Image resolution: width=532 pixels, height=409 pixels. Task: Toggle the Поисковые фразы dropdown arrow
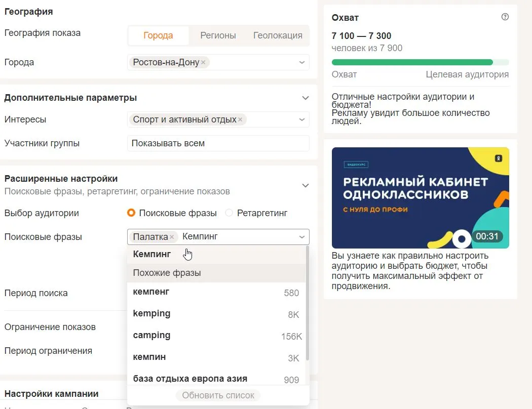click(302, 237)
